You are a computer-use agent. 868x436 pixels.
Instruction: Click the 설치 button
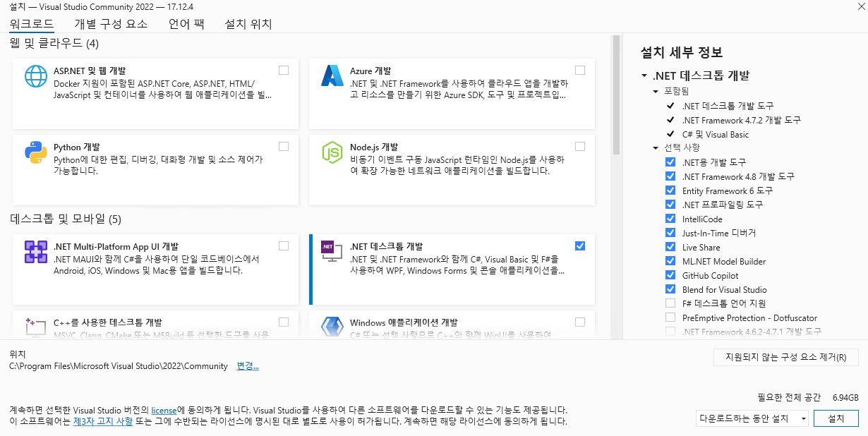[836, 418]
